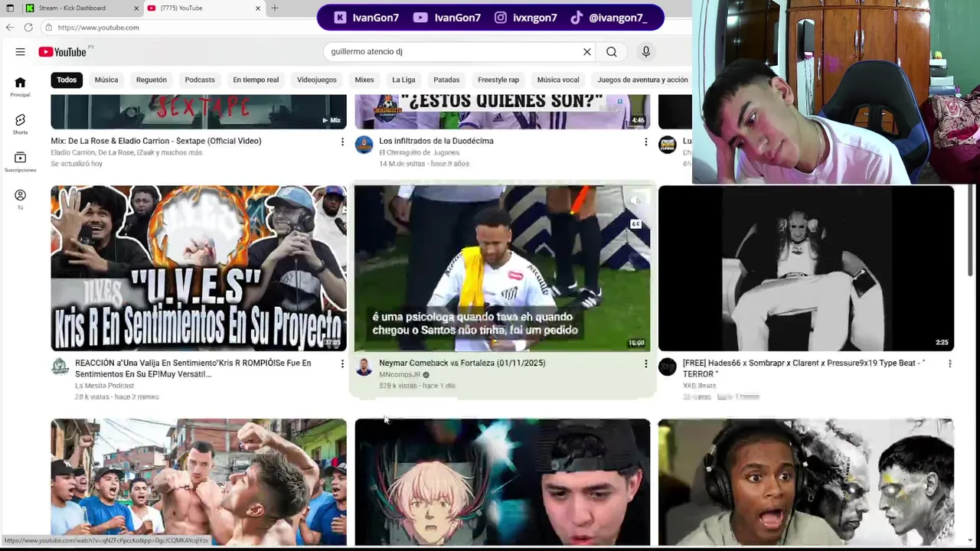Select the Música filter chip
The width and height of the screenshot is (980, 551).
click(106, 80)
